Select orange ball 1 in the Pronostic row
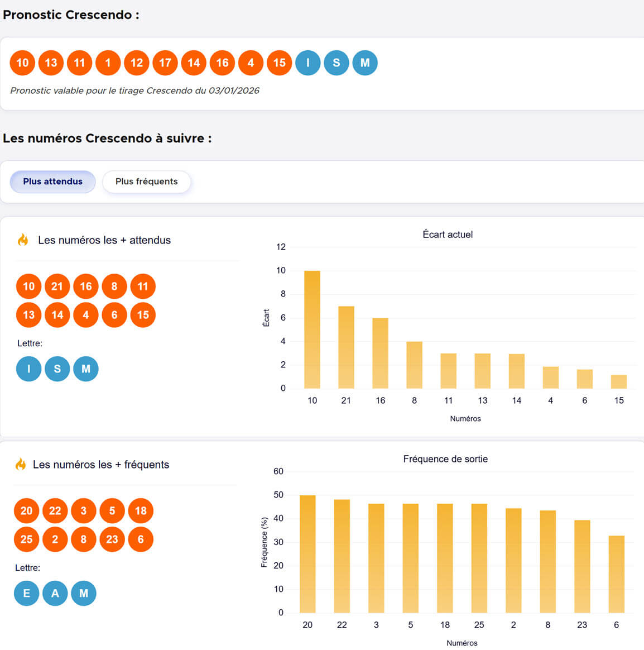The width and height of the screenshot is (644, 650). [x=108, y=63]
